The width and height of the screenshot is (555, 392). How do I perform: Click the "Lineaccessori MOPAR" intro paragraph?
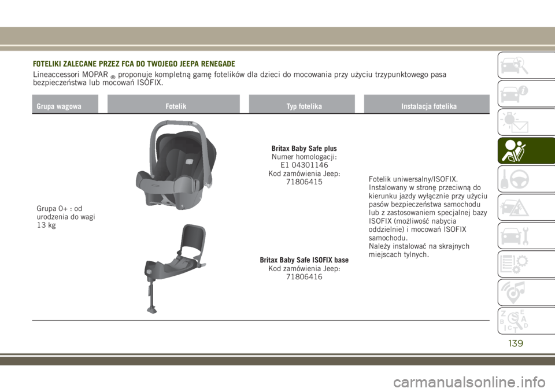(x=239, y=79)
